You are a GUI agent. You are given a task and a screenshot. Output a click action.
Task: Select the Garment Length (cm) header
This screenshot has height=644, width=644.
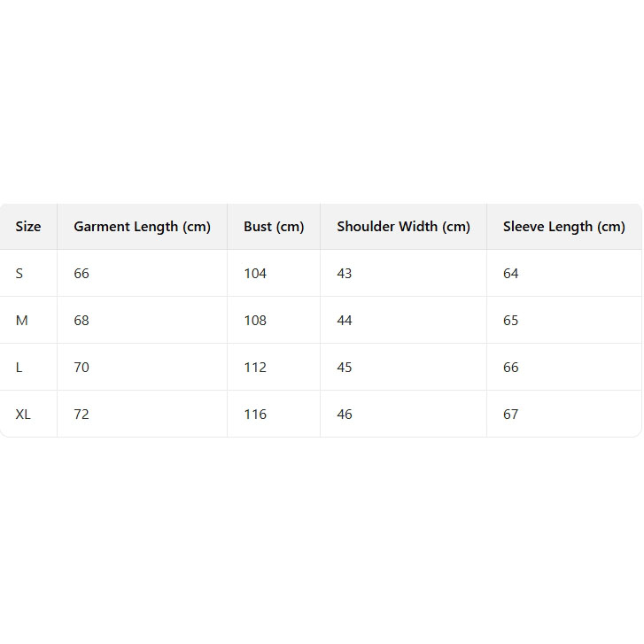click(142, 227)
